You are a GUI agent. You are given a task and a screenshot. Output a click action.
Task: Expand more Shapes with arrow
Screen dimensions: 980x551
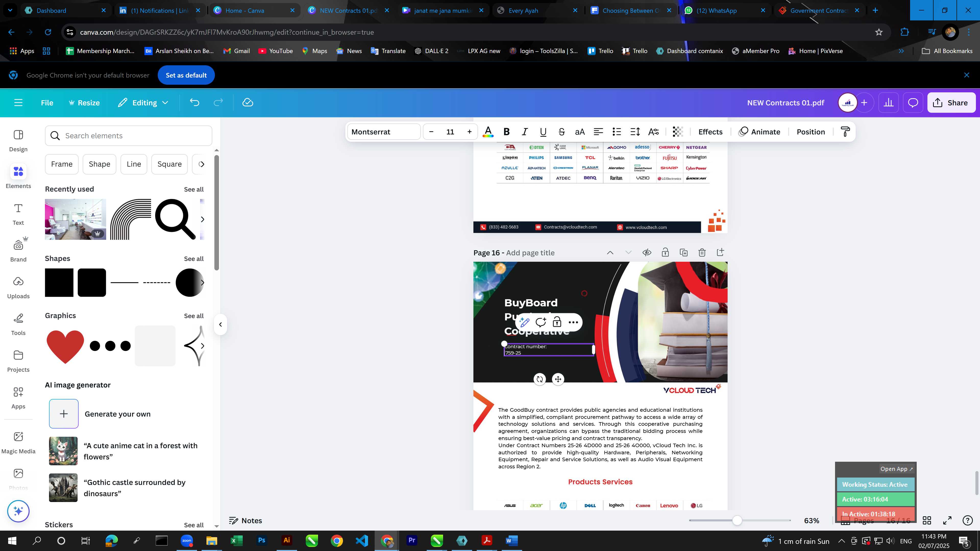[x=202, y=283]
